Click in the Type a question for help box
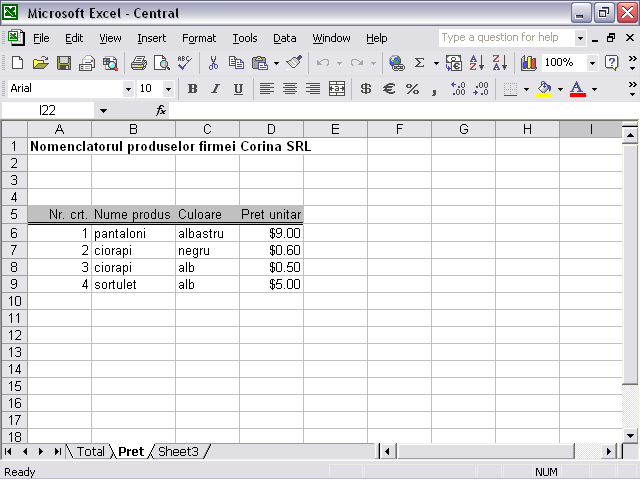This screenshot has width=640, height=480. tap(506, 38)
